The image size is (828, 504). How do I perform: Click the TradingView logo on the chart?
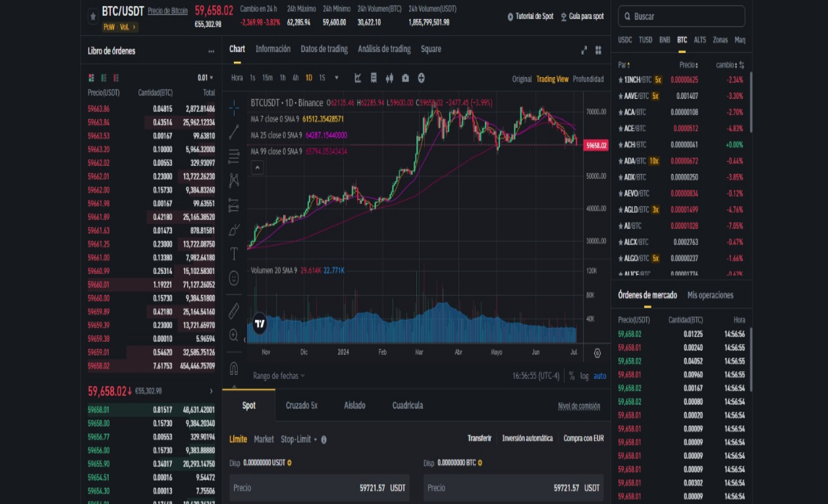click(x=260, y=323)
